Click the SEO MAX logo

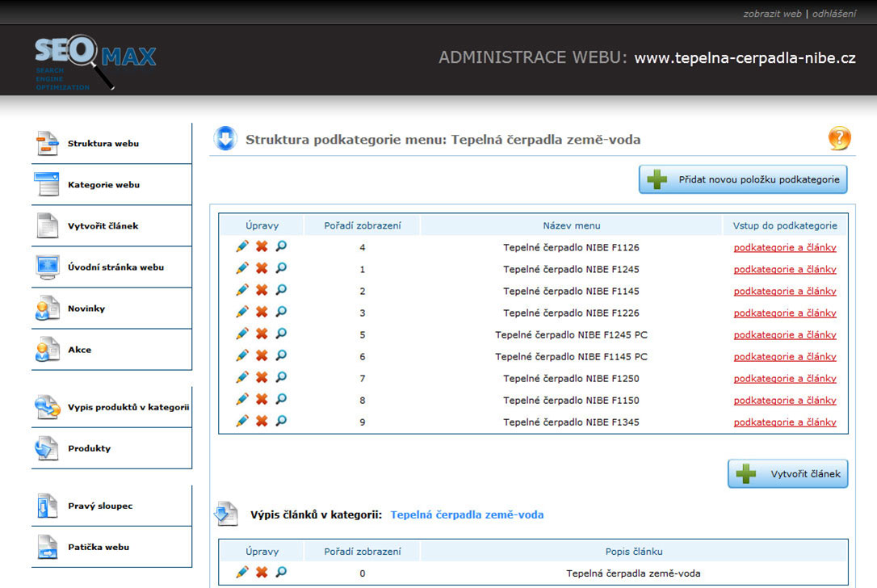(95, 61)
